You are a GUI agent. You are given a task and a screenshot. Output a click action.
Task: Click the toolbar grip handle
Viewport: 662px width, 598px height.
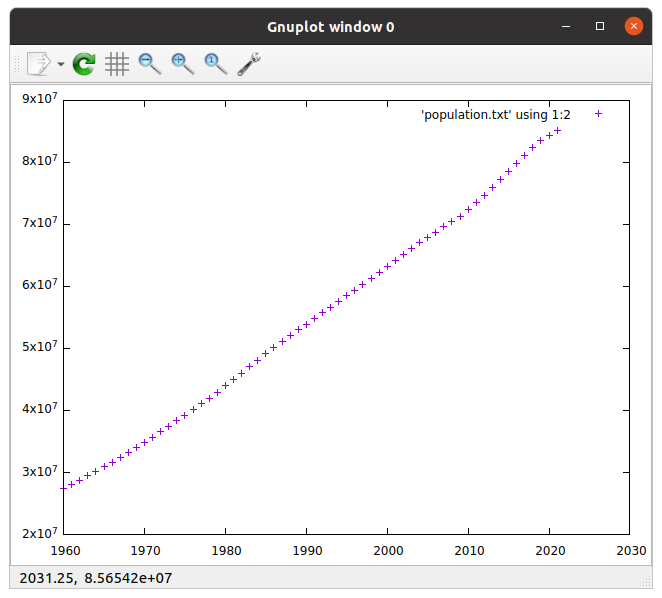15,64
